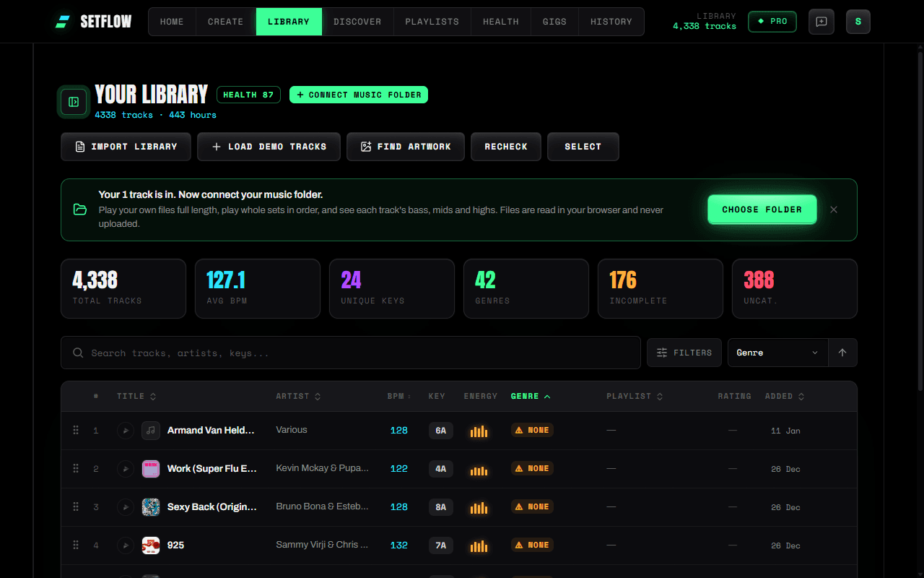Switch to the Discover tab
The width and height of the screenshot is (924, 578).
coord(357,22)
